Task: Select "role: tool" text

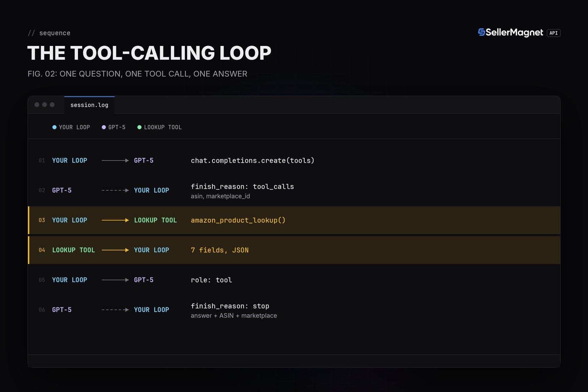Action: [211, 280]
